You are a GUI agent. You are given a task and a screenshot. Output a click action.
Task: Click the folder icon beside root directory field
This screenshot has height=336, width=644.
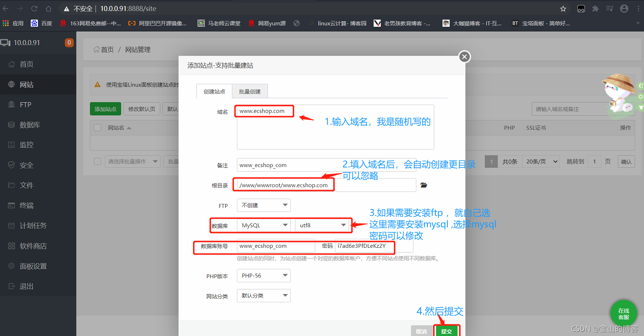pos(424,185)
